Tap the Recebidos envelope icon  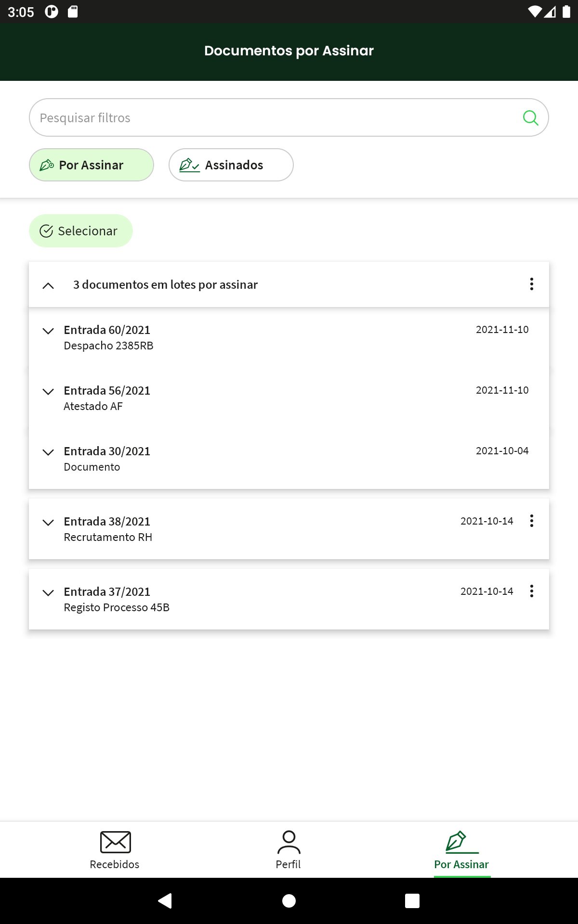(115, 842)
